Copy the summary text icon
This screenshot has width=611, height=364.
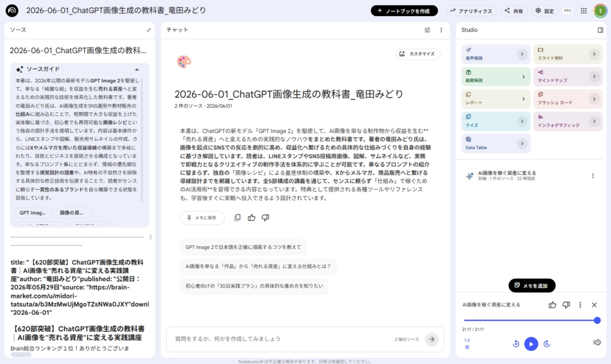tap(237, 218)
